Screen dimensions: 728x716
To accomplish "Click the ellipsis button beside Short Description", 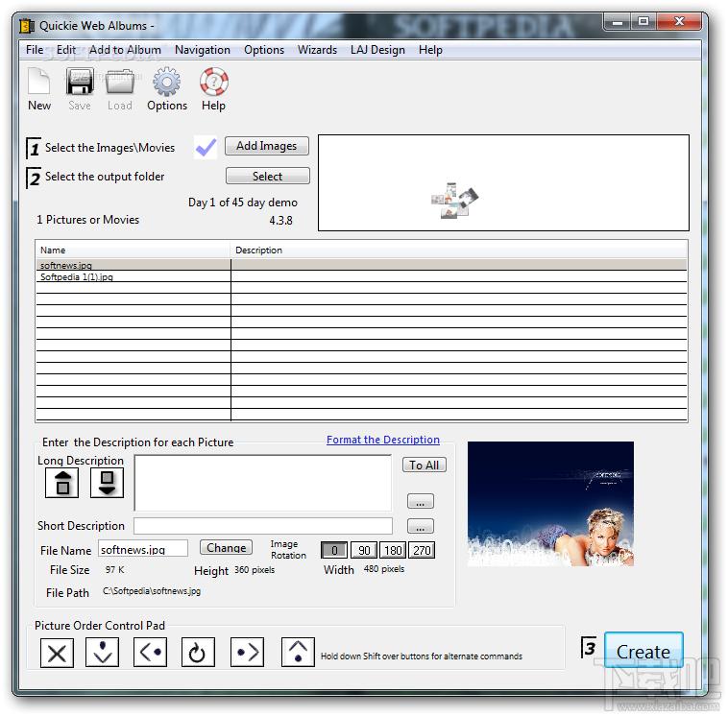I will (420, 526).
